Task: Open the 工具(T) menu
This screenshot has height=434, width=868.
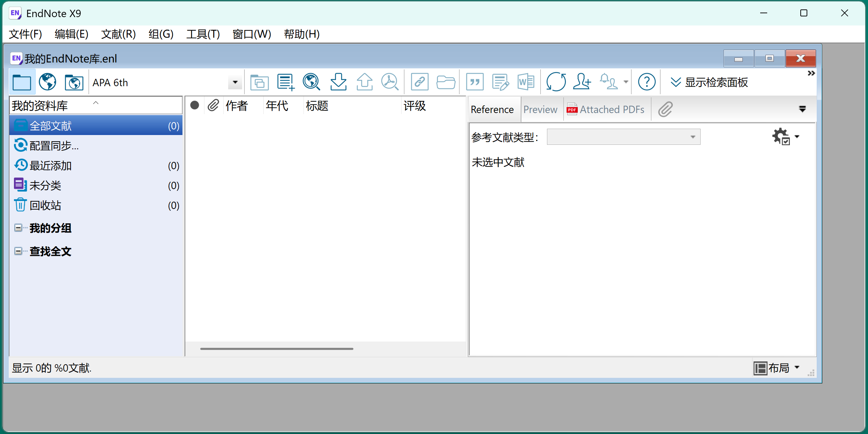Action: [203, 34]
